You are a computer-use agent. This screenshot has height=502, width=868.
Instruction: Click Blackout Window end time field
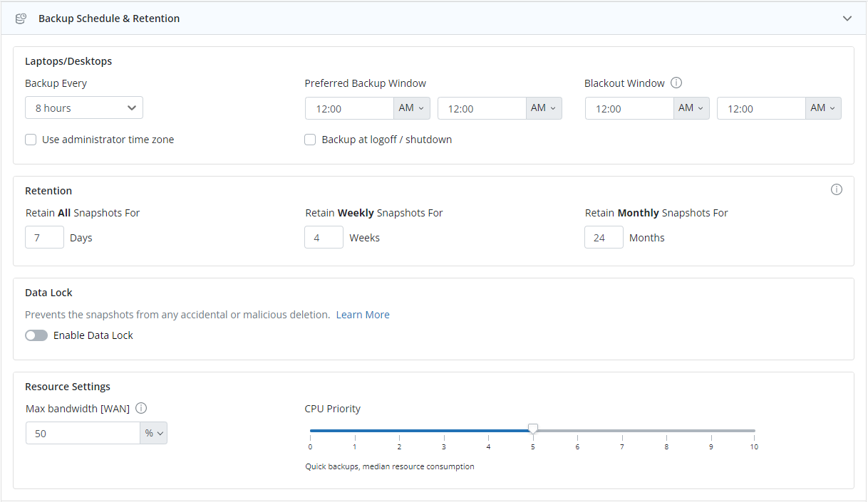coord(761,108)
